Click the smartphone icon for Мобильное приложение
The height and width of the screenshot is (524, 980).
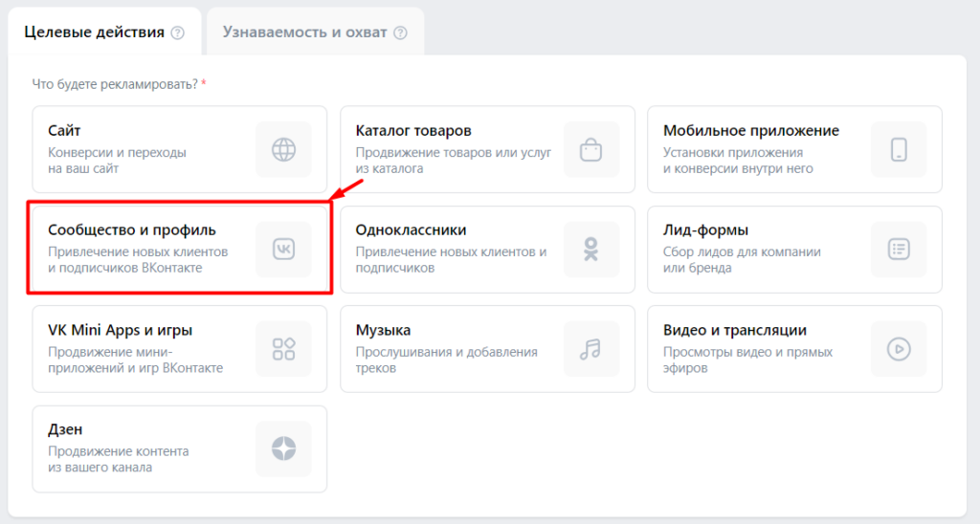click(x=898, y=150)
